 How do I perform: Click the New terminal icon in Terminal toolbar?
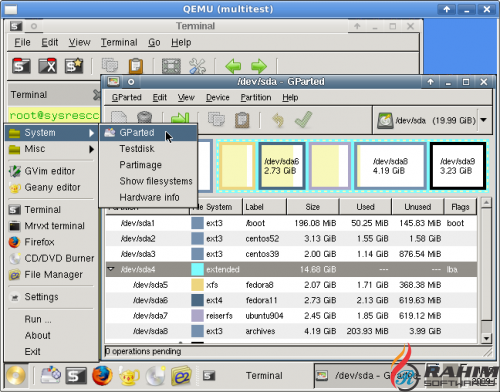pos(21,66)
